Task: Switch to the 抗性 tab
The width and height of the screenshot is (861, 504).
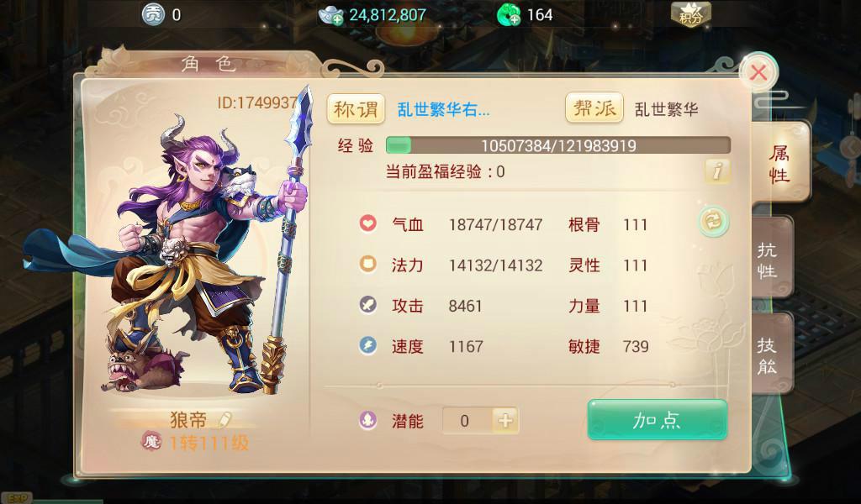Action: (770, 260)
